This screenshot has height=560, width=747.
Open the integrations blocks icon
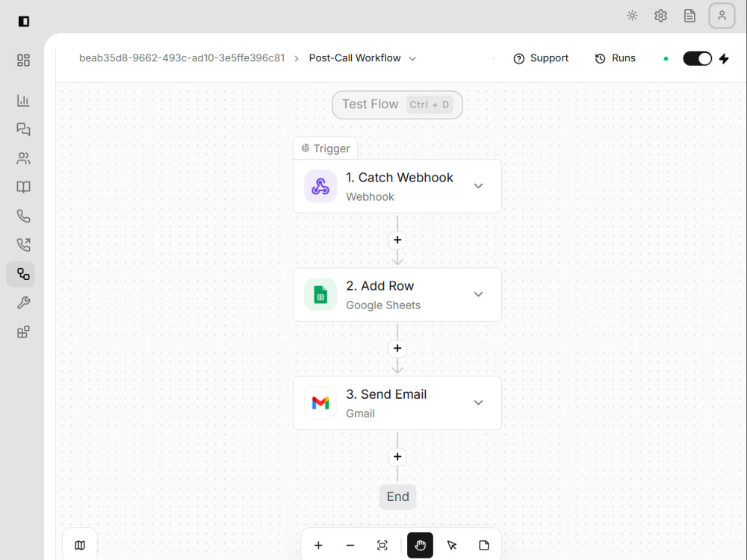click(x=23, y=332)
